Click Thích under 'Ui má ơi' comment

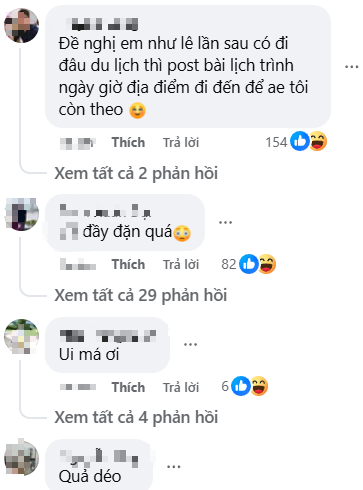[x=128, y=387]
